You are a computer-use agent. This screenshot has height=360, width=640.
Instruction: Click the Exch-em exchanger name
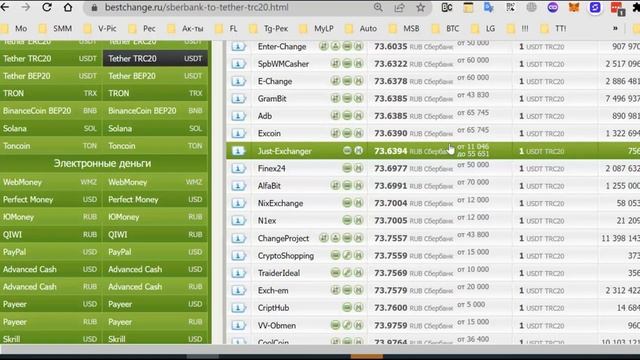click(273, 291)
